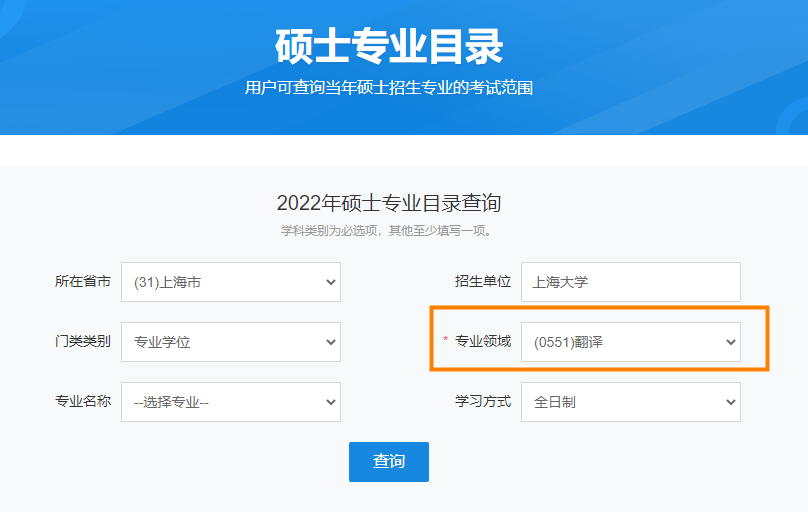Image resolution: width=808 pixels, height=527 pixels.
Task: Open the 所在省市 province dropdown
Action: (x=230, y=282)
